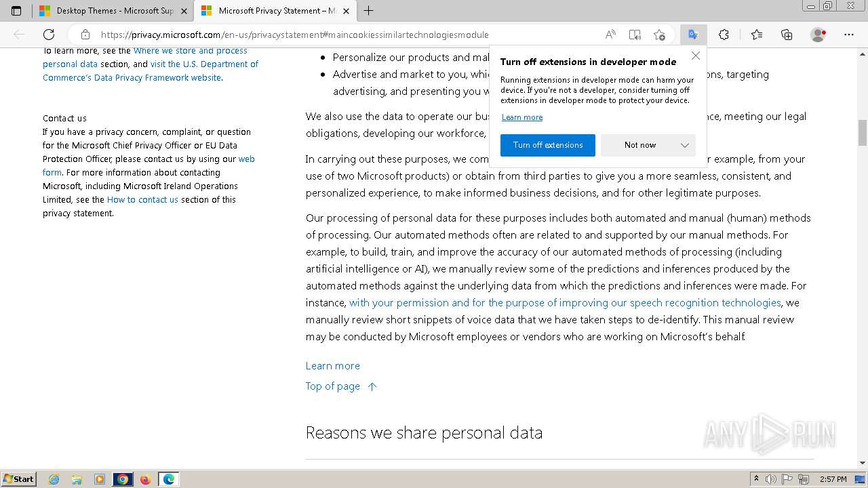Close the Microsoft Privacy Statement tab

(347, 11)
